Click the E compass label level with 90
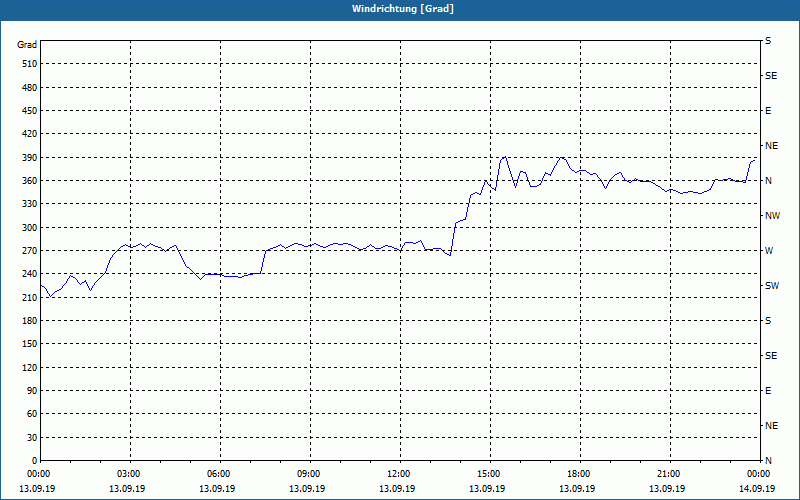Image resolution: width=800 pixels, height=500 pixels. [768, 391]
